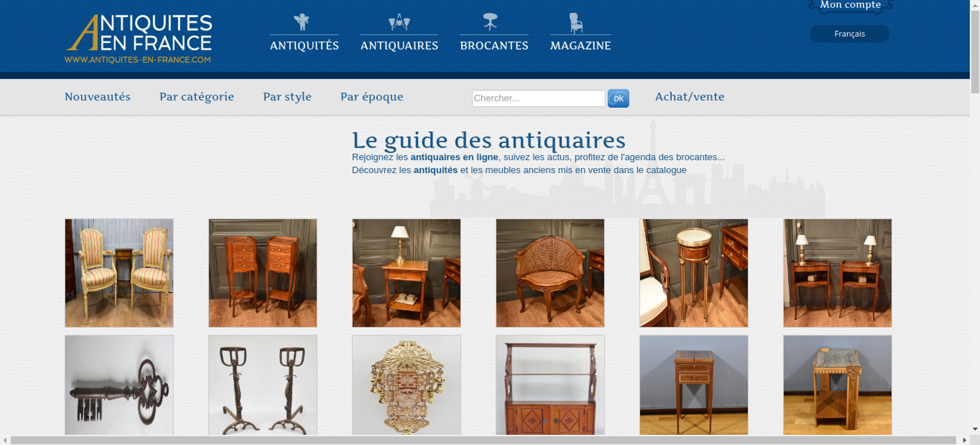Screen dimensions: 980x445
Task: Click the pedestal table icon above Brocantes
Action: pyautogui.click(x=490, y=22)
